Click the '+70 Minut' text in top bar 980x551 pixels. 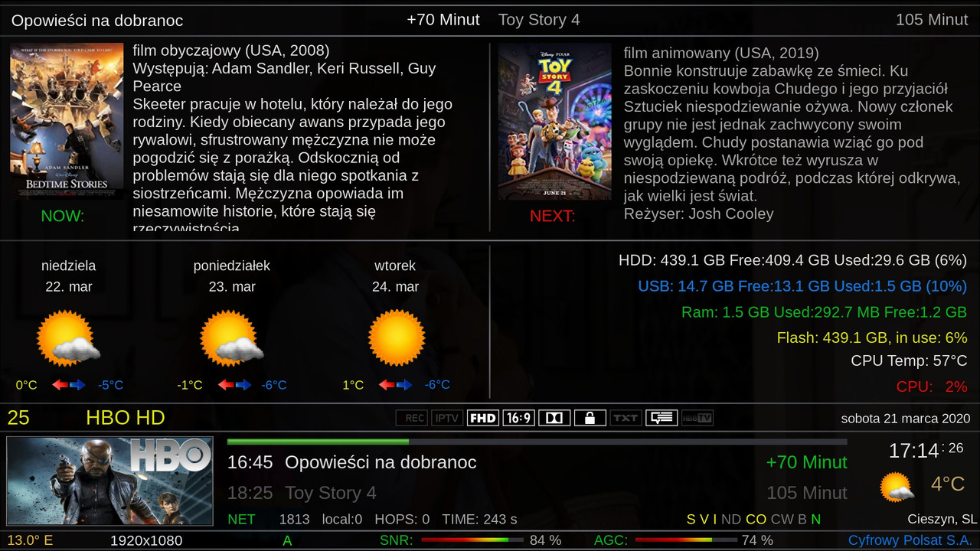[x=443, y=20]
